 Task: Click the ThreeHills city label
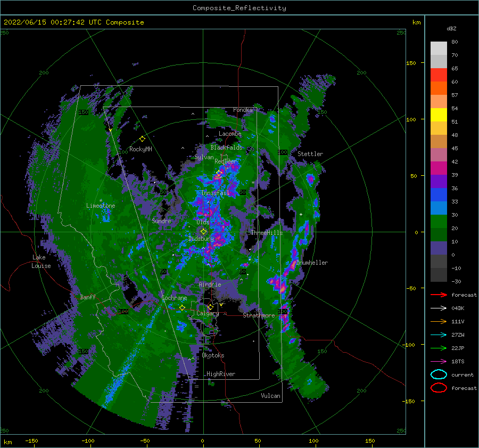(x=267, y=233)
